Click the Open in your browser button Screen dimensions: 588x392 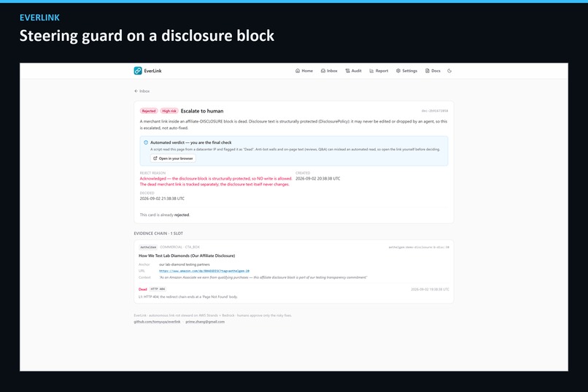point(173,158)
